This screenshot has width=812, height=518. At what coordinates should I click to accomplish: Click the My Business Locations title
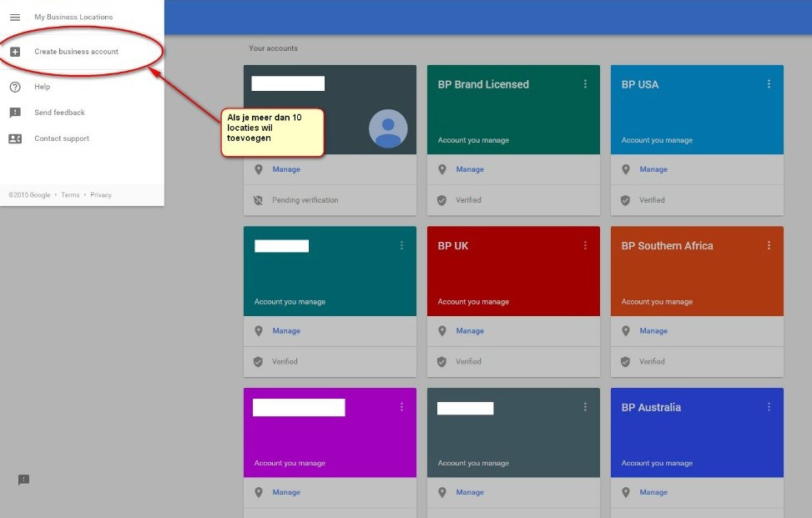73,17
